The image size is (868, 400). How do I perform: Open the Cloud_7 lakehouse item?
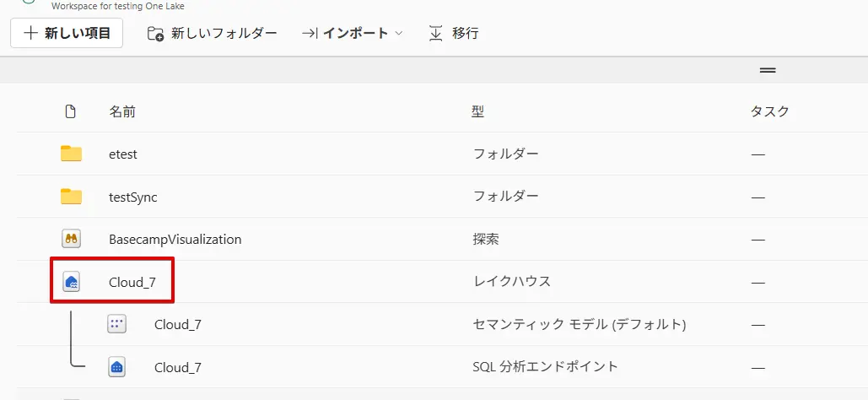coord(132,282)
